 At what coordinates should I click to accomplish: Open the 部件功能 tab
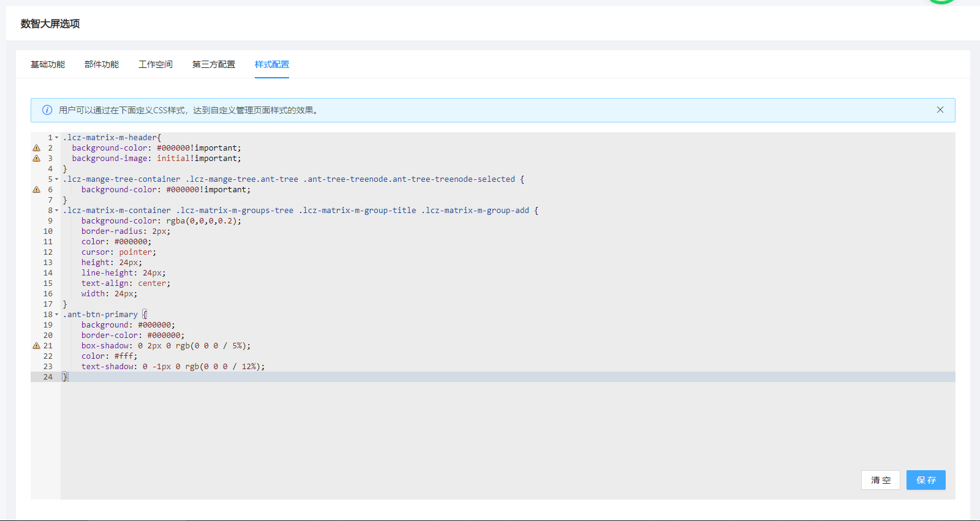click(x=102, y=65)
